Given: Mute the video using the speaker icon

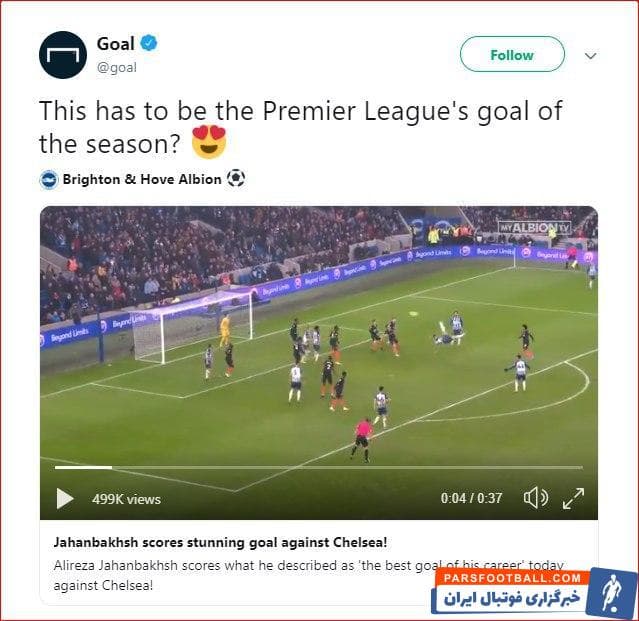Looking at the screenshot, I should click(535, 498).
